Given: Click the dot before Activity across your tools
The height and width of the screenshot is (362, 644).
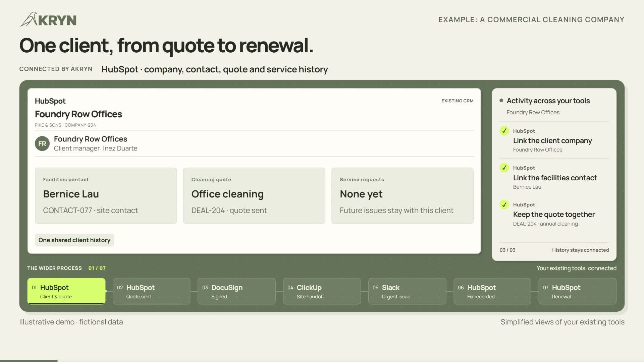Looking at the screenshot, I should (x=501, y=101).
